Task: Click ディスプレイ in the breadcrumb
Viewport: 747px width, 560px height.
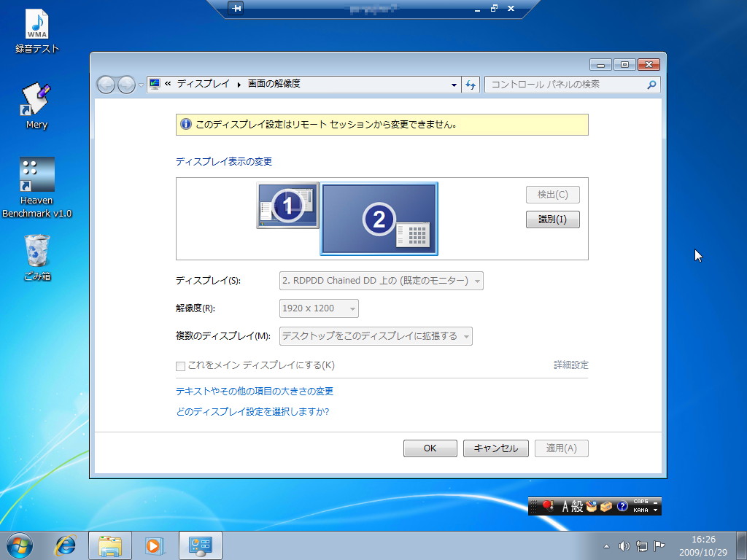Action: click(204, 84)
